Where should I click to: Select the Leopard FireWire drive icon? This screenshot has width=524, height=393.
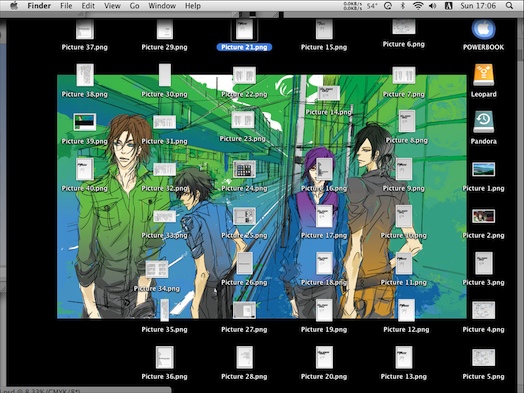[x=484, y=75]
